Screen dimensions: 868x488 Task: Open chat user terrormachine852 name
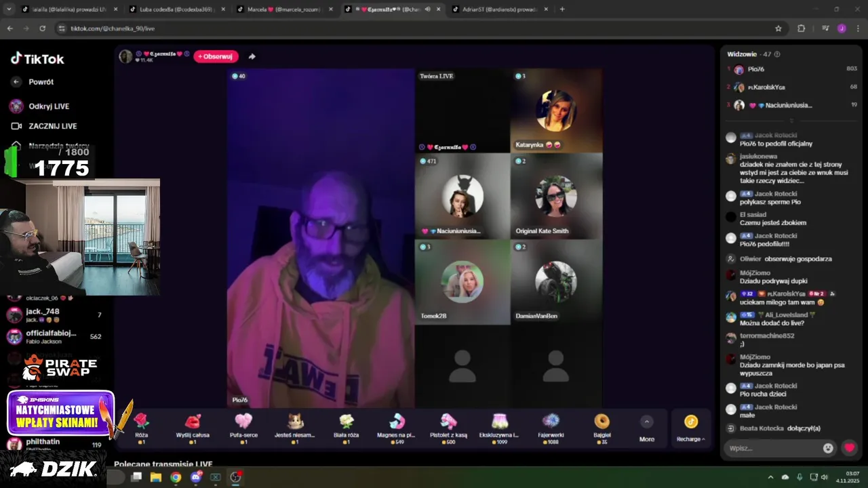pos(766,336)
